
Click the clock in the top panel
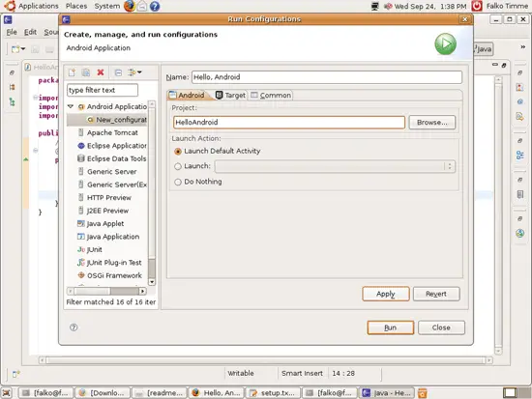click(x=430, y=6)
